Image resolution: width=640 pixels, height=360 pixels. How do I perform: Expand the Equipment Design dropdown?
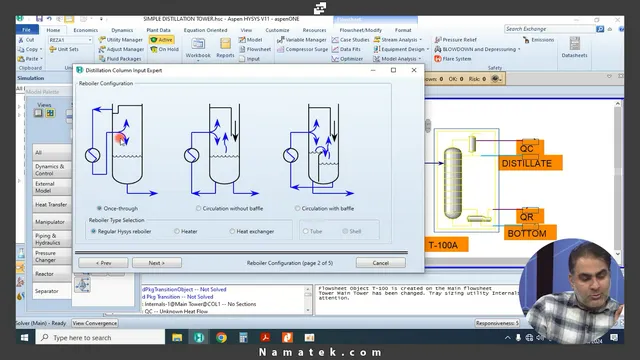click(428, 49)
